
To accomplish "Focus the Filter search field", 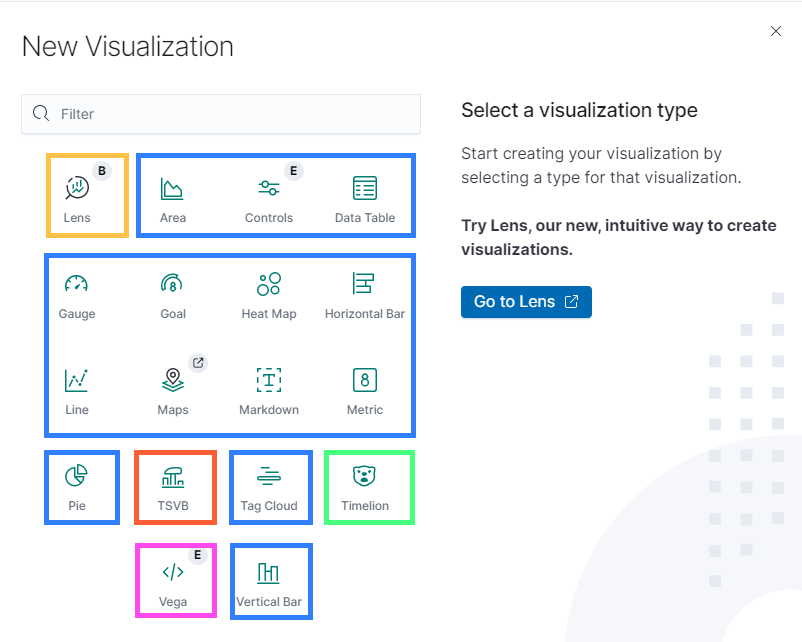I will pyautogui.click(x=221, y=114).
